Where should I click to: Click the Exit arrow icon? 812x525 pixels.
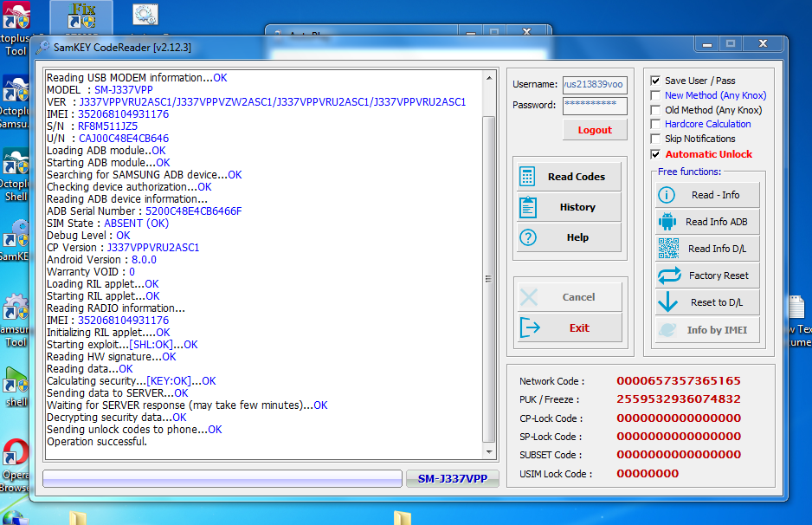[530, 327]
